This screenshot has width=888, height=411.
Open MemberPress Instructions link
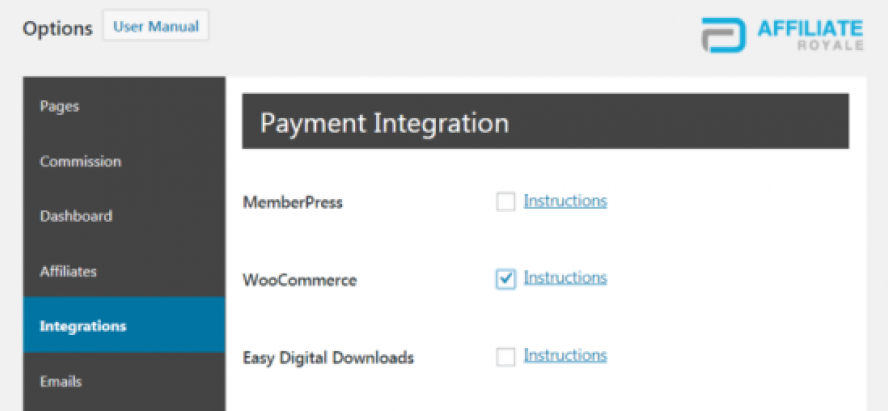coord(565,201)
